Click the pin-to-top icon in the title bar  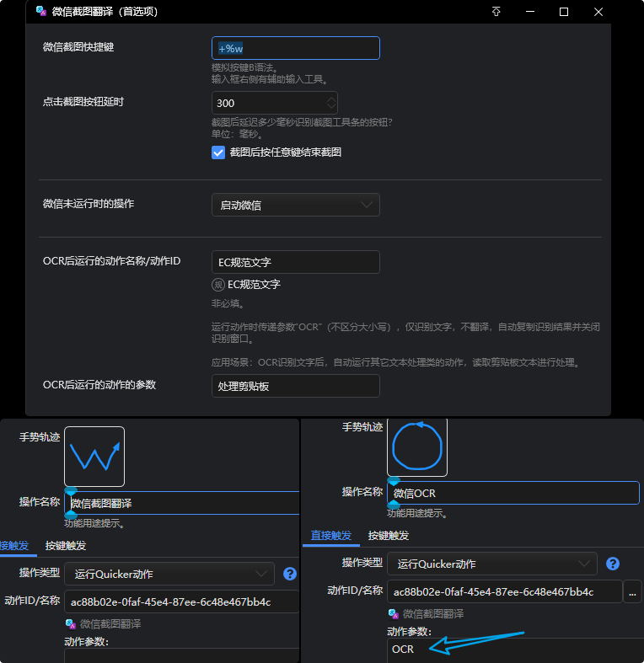tap(496, 12)
